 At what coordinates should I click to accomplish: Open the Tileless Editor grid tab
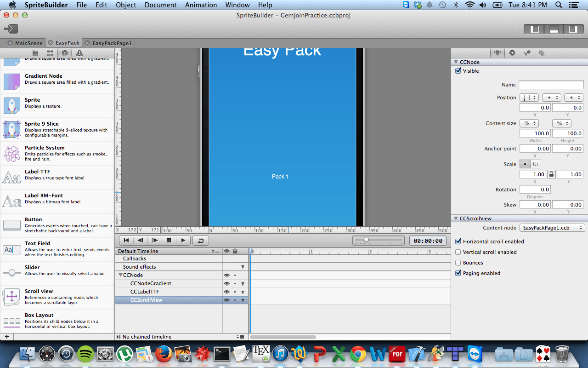(50, 53)
